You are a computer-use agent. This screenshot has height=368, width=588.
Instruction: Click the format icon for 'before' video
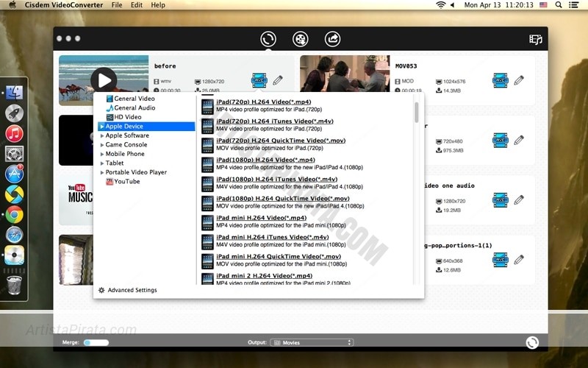click(x=259, y=80)
